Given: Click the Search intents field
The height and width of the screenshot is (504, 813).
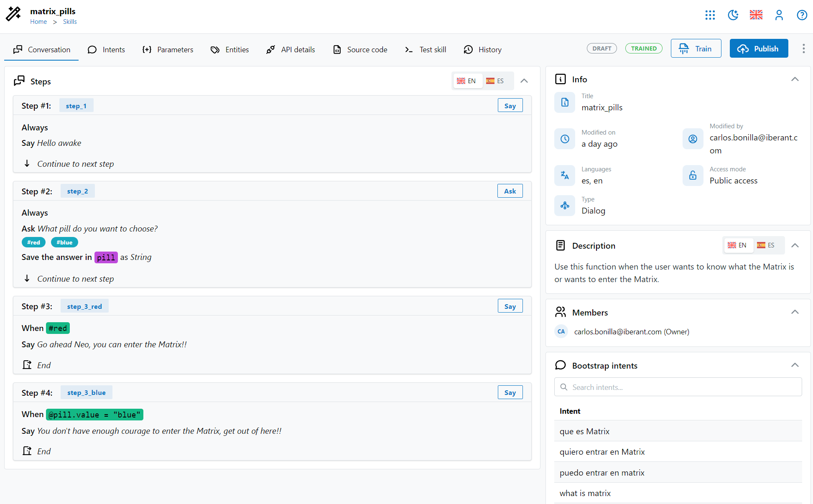Looking at the screenshot, I should coord(678,387).
